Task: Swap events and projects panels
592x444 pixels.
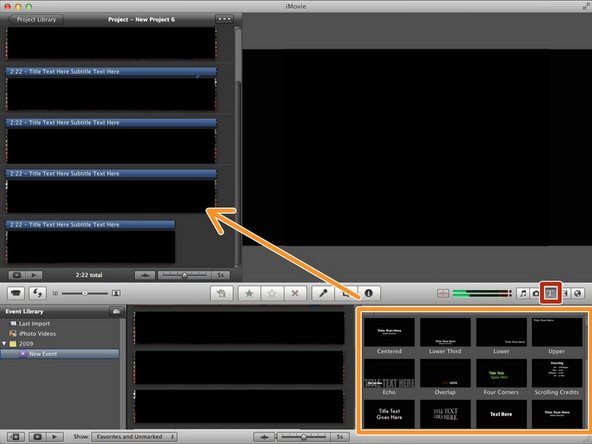Action: coord(37,293)
